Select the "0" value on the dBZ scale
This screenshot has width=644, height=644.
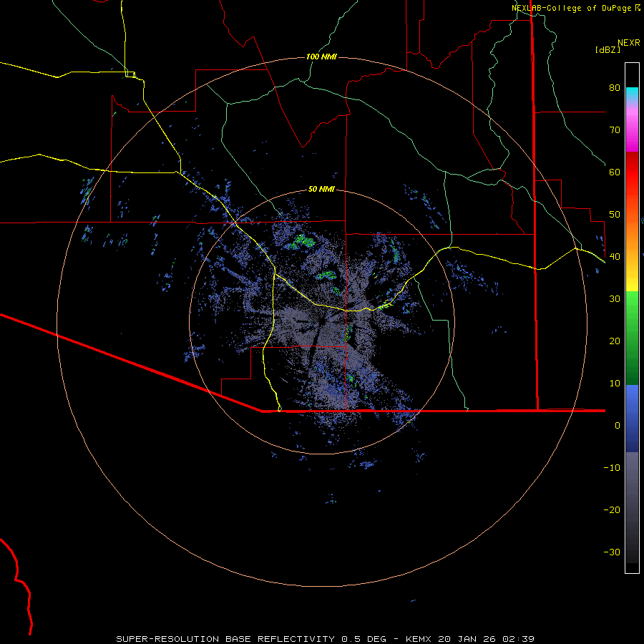(618, 426)
